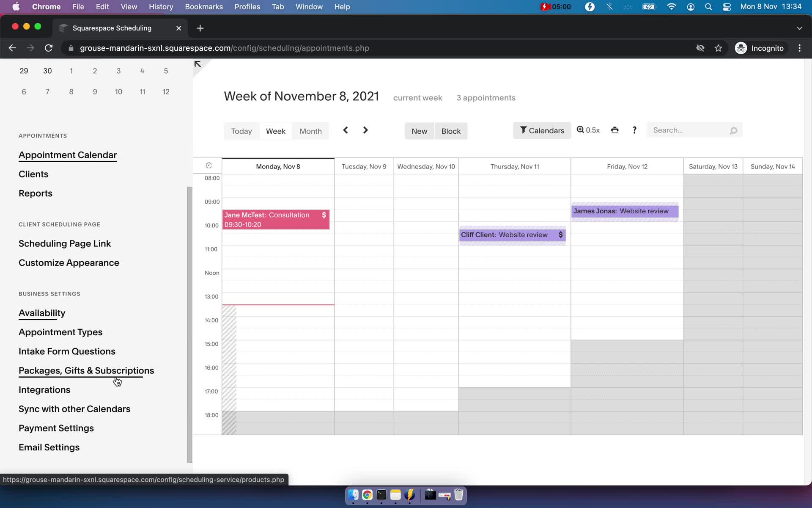This screenshot has height=508, width=812.
Task: Go back in Chrome browser
Action: (x=12, y=48)
